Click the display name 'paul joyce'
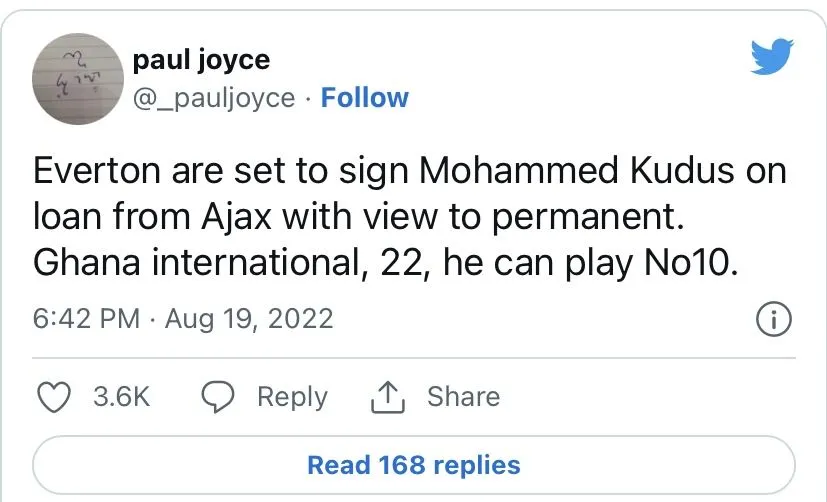This screenshot has width=827, height=502. tap(201, 60)
